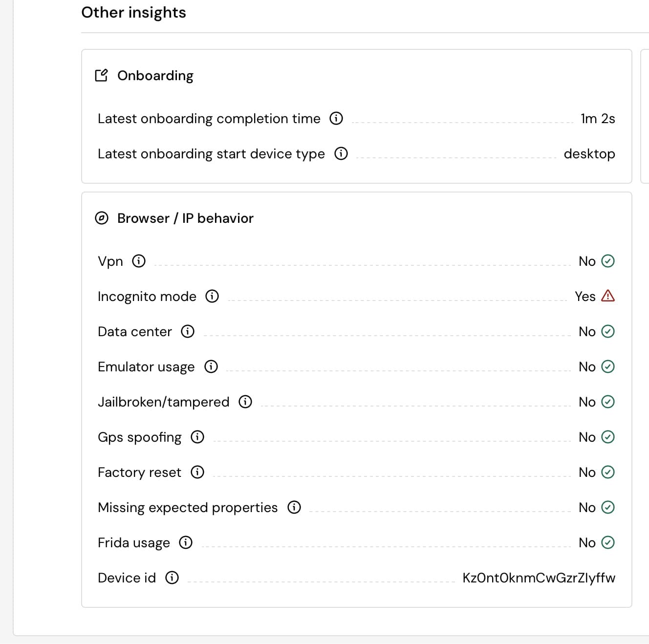The image size is (649, 644).
Task: Click the Onboarding edit-note icon
Action: pos(101,75)
